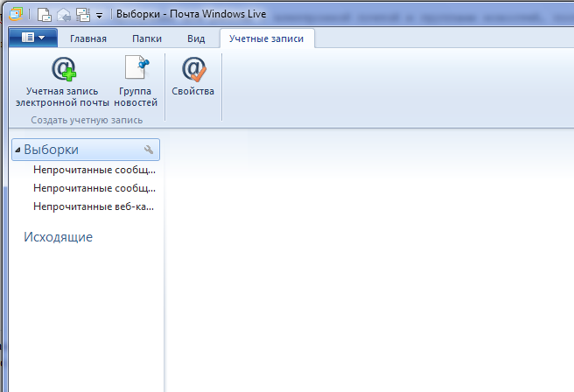The image size is (574, 392).
Task: Switch to the Главная tab
Action: pos(88,38)
